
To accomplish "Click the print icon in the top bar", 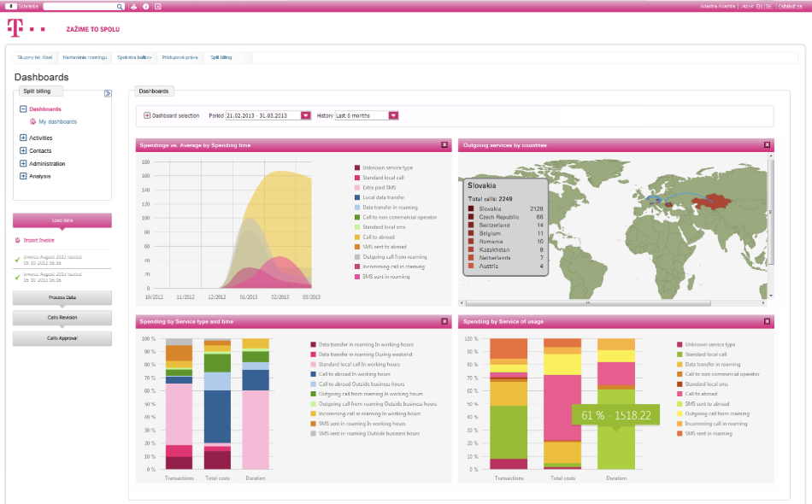I will (133, 6).
